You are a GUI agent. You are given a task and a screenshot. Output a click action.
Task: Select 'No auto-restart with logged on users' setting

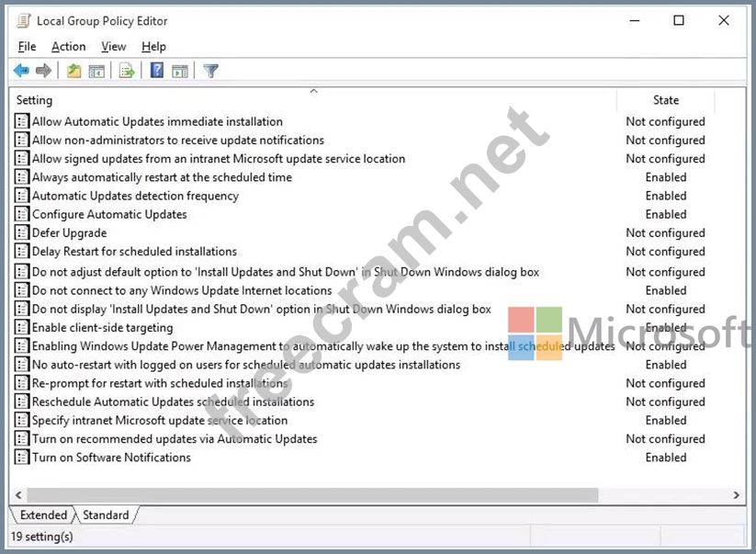[246, 365]
